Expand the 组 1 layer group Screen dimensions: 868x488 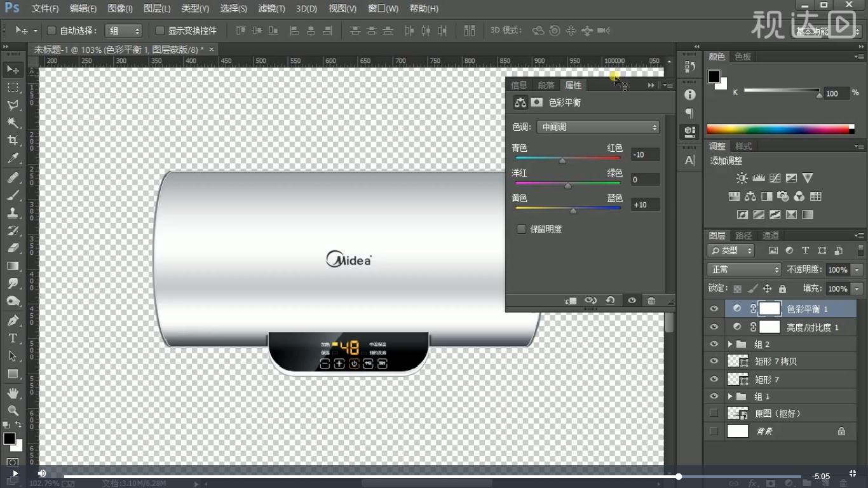730,396
